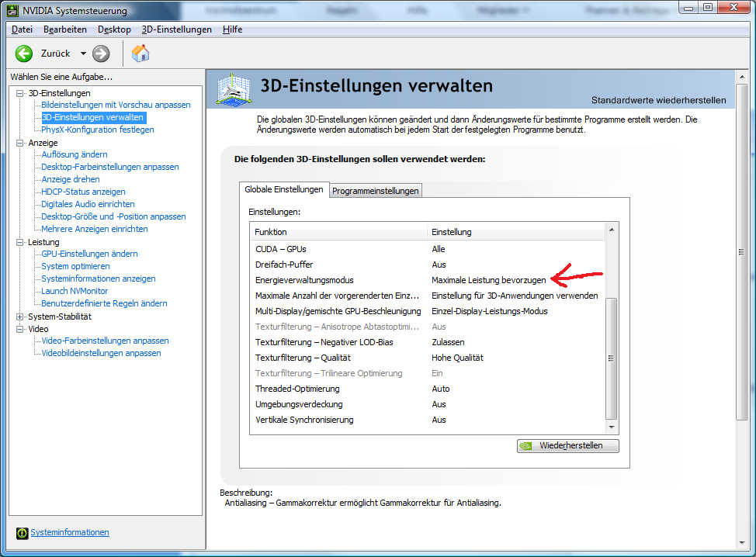Click the settings list scroll-up arrow

pos(612,230)
